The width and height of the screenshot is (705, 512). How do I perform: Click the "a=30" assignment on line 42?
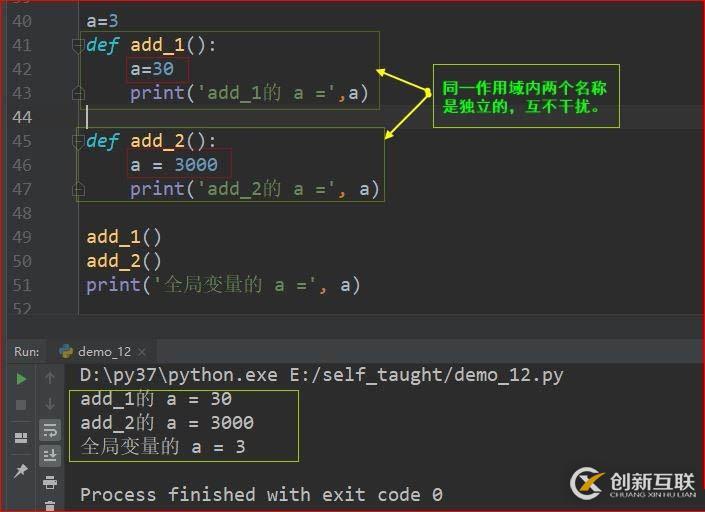[152, 69]
